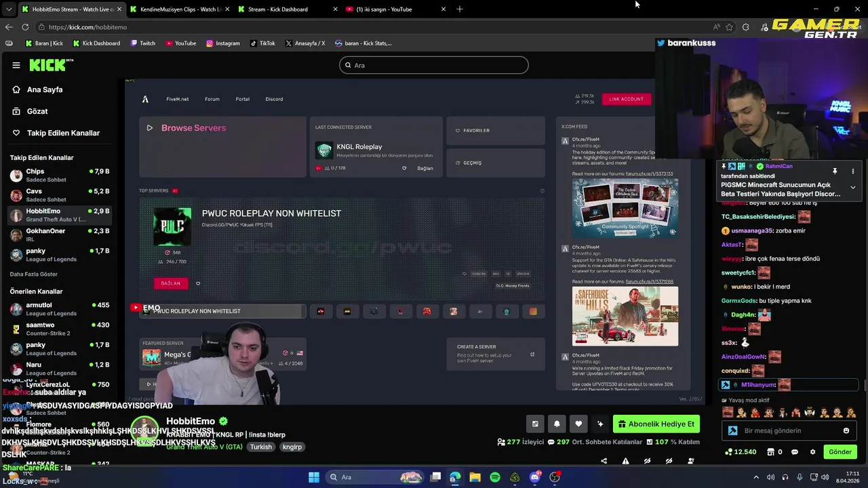
Task: Open the Read aloud icon in address bar
Action: [717, 27]
